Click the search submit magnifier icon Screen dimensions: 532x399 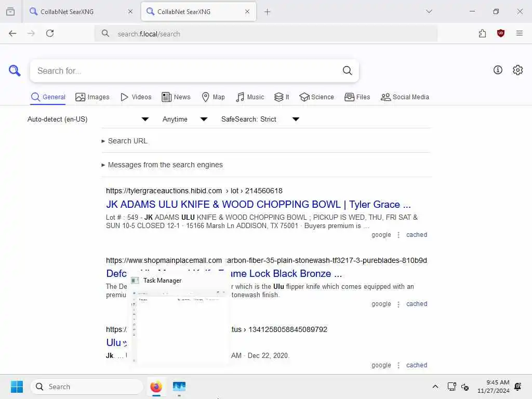click(x=347, y=71)
